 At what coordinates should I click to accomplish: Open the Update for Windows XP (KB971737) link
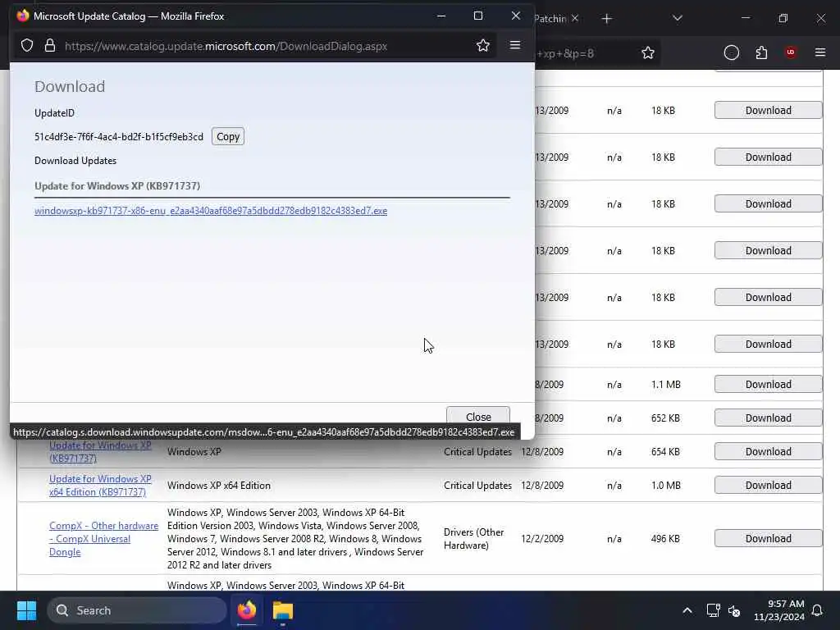click(x=100, y=452)
